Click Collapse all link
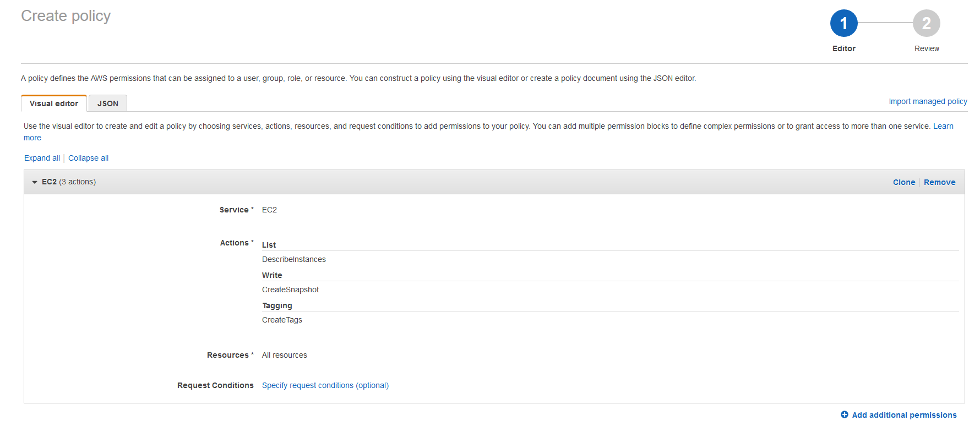The image size is (980, 437). [88, 158]
